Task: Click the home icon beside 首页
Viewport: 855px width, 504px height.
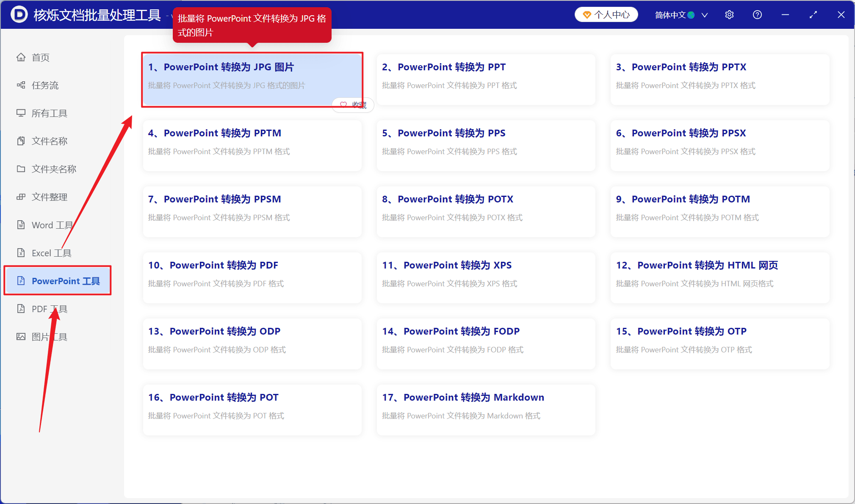Action: pos(21,57)
